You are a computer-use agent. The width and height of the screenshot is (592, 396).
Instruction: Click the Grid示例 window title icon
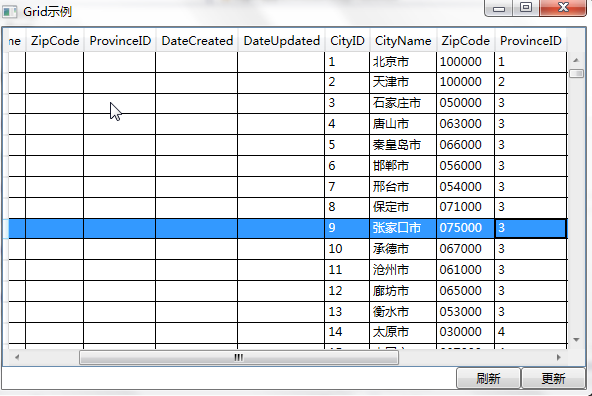10,12
